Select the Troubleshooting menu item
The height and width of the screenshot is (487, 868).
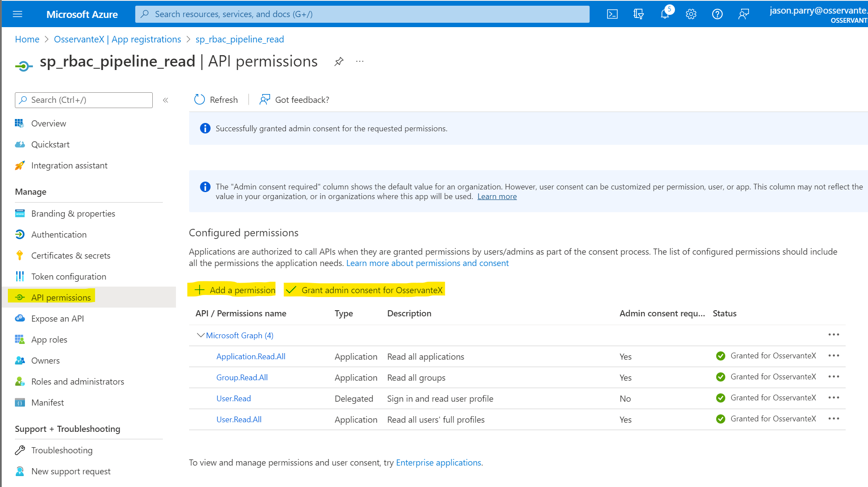coord(61,450)
